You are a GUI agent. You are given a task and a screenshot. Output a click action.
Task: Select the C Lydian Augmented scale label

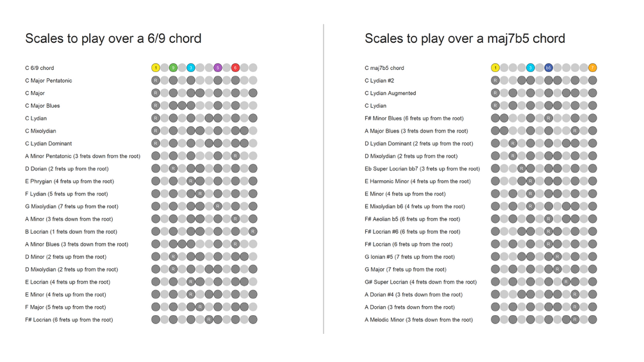390,93
